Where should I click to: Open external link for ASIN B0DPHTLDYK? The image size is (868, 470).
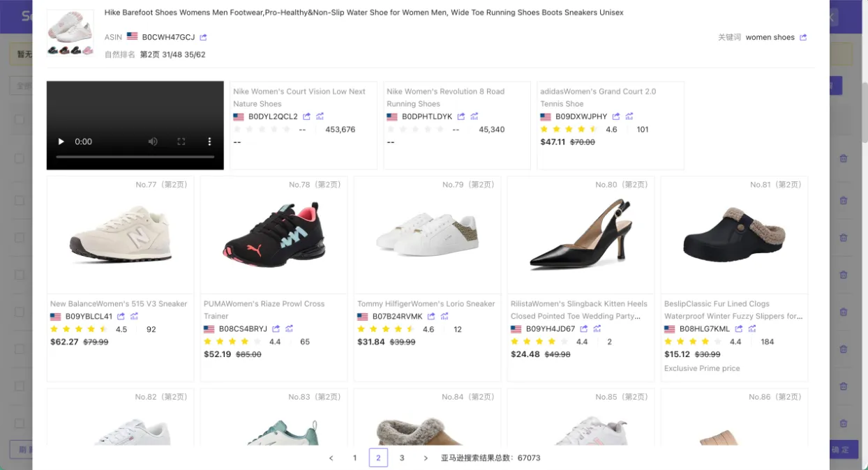pos(461,116)
